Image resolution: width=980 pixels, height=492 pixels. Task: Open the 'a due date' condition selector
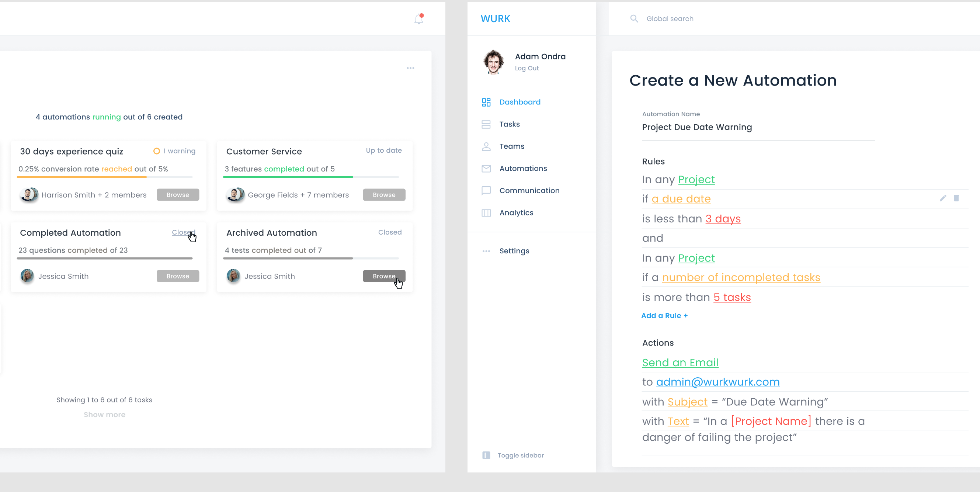pos(681,199)
